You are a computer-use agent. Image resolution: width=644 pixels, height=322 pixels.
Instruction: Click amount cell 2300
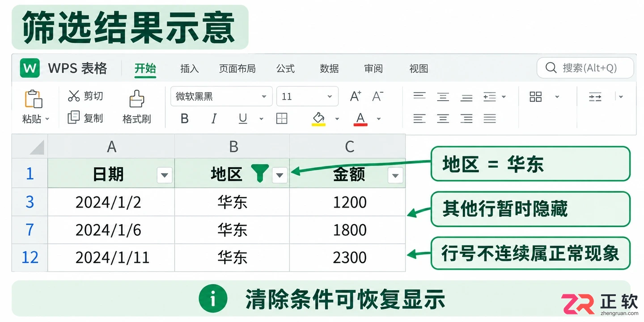pos(348,258)
